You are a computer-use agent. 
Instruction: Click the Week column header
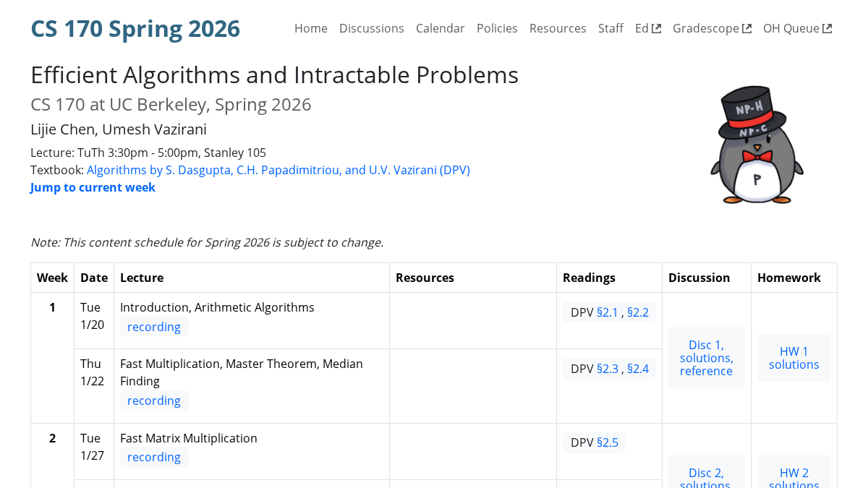52,278
